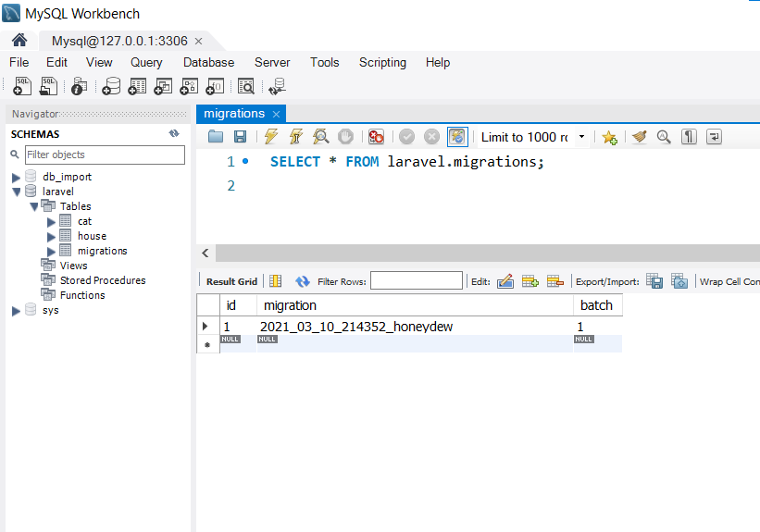
Task: Click the Filter objects search field
Action: (105, 155)
